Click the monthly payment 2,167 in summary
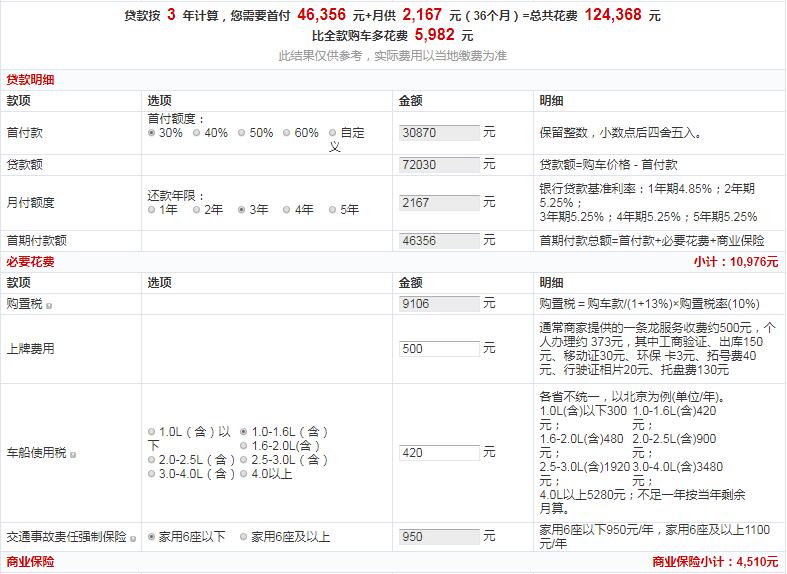The image size is (787, 574). point(422,15)
